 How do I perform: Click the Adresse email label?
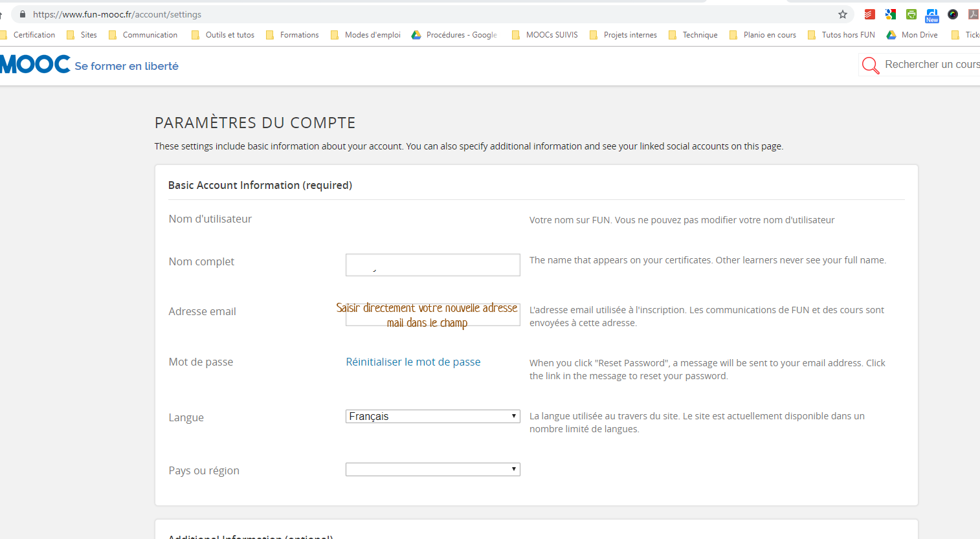click(202, 311)
